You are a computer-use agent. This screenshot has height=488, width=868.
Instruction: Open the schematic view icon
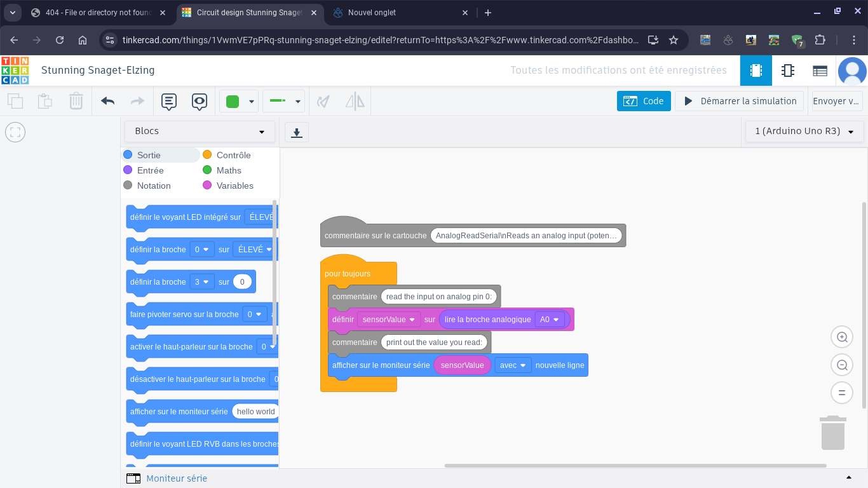pos(788,71)
